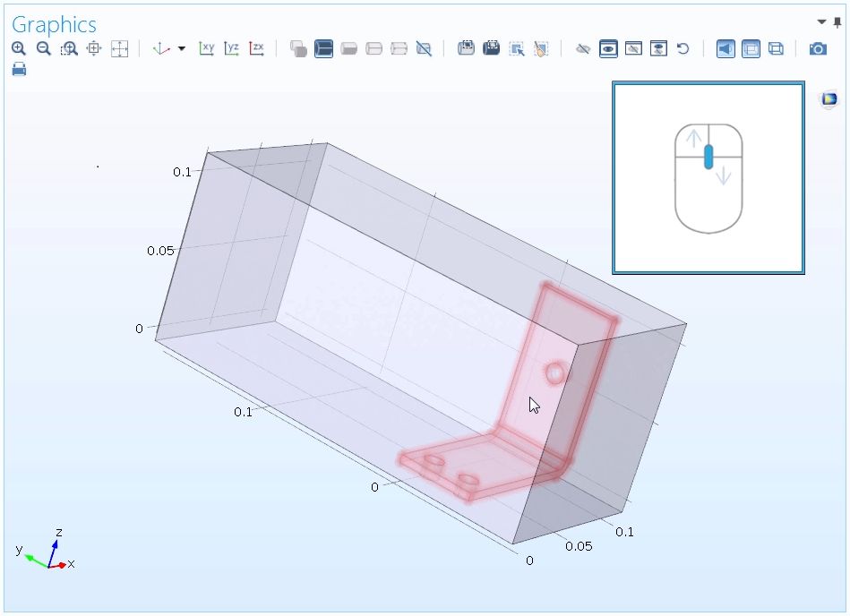Screen dimensions: 850x616
Task: Toggle the Wireframe Rendering button
Action: [x=776, y=48]
